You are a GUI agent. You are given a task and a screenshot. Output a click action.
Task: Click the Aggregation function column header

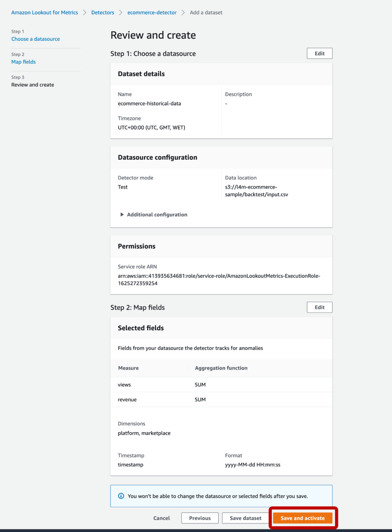(x=221, y=368)
